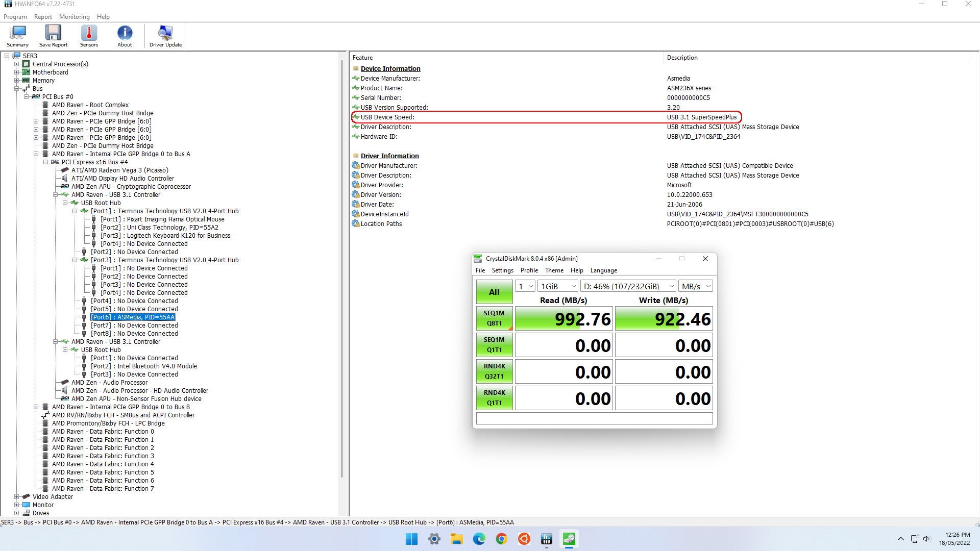
Task: Click CrystalDiskMark bottom comment field
Action: coord(594,418)
